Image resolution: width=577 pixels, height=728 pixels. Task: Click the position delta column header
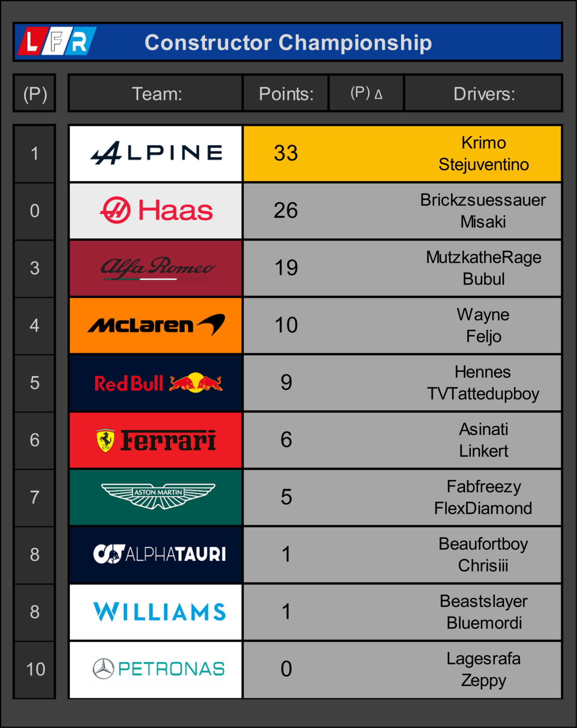tap(366, 93)
